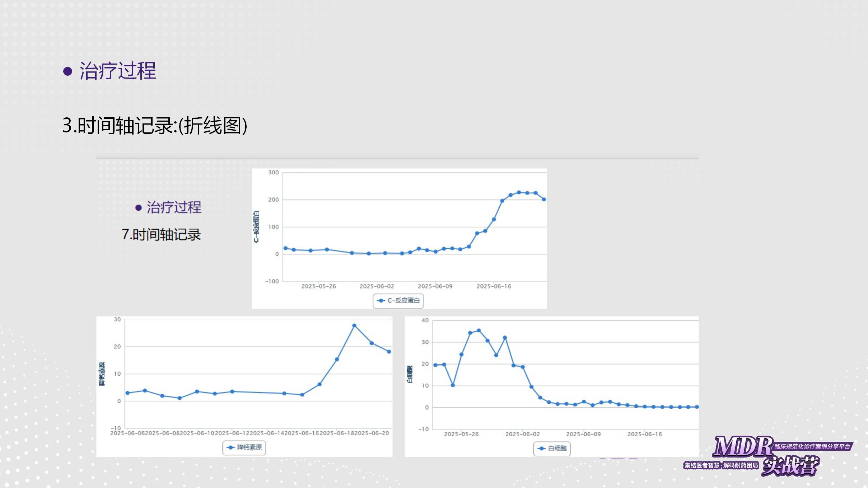Click the 集结医者智慧·解码耐药困局 tagline
Screen dimensions: 868x488
pyautogui.click(x=721, y=466)
